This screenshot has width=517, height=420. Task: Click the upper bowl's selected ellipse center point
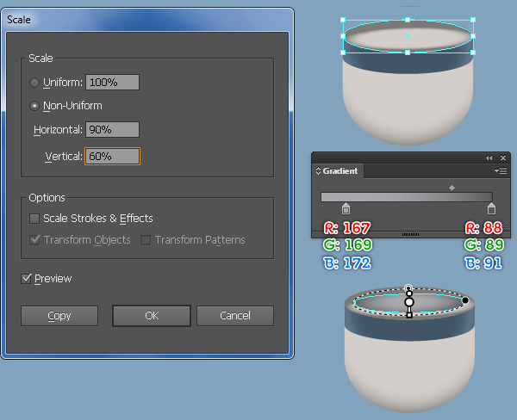[408, 36]
